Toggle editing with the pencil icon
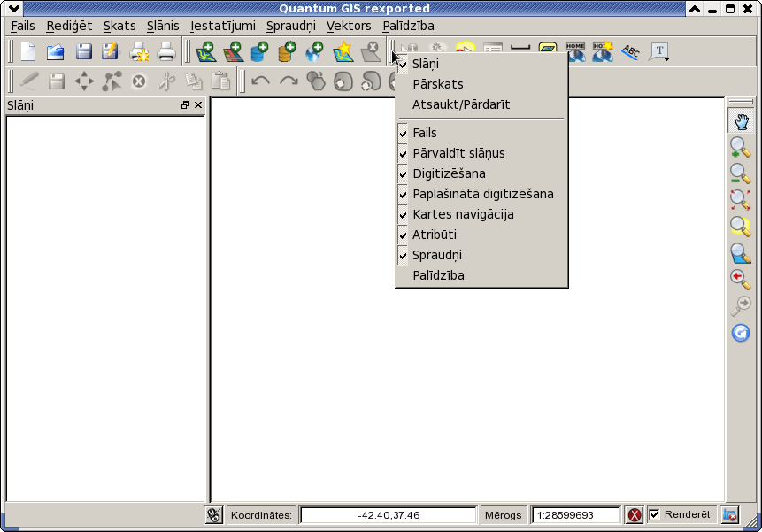 point(28,81)
